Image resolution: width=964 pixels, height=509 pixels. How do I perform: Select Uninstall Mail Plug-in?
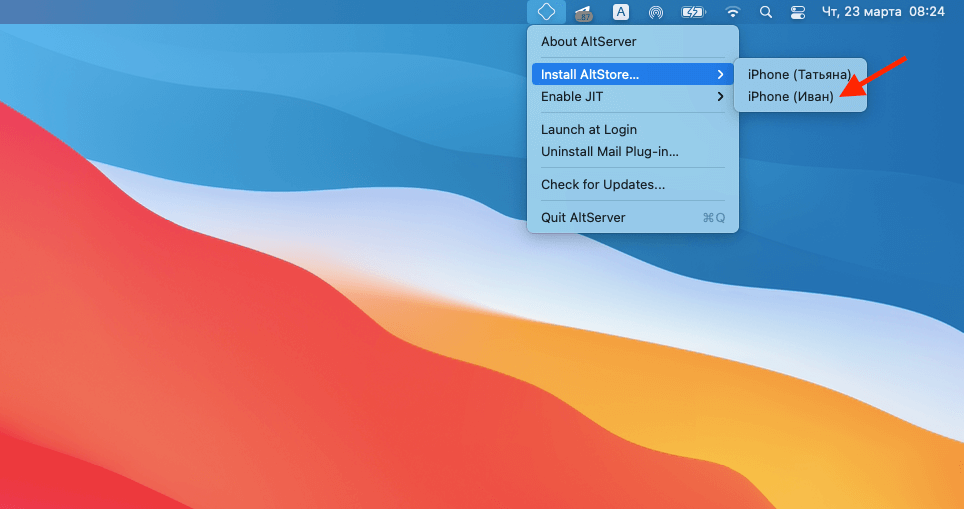609,152
